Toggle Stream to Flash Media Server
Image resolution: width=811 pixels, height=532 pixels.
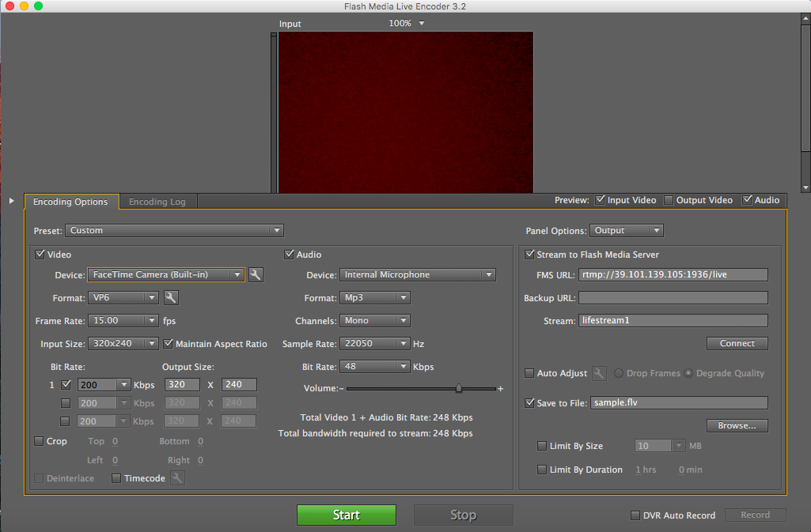[529, 254]
